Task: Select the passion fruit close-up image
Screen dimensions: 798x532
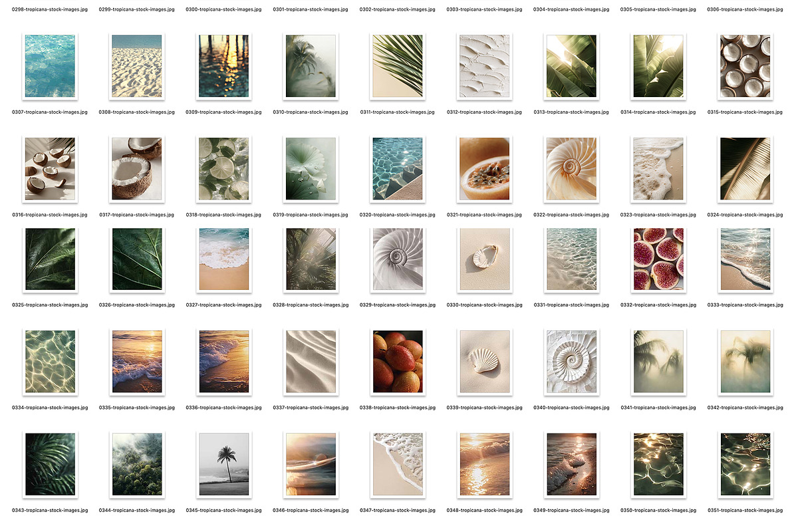Action: click(x=484, y=168)
